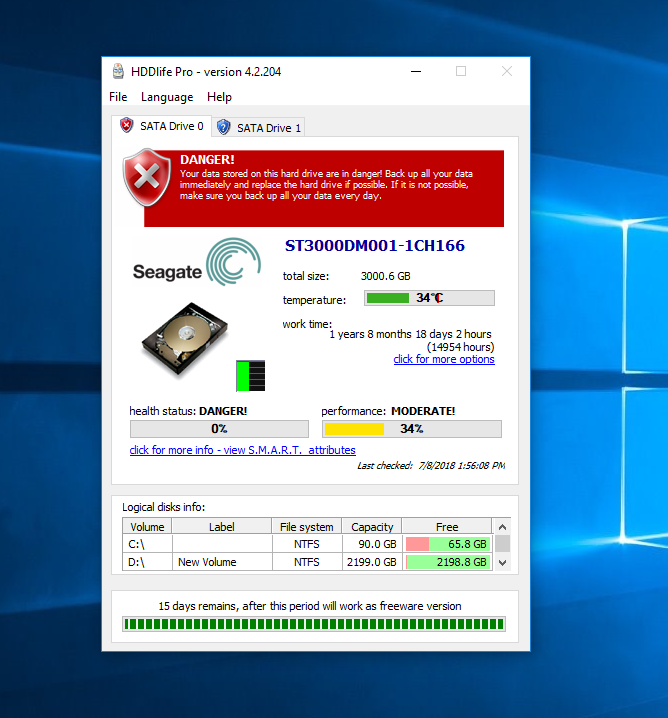Click the 2199.0 GB capacity cell
This screenshot has height=718, width=668.
point(372,562)
